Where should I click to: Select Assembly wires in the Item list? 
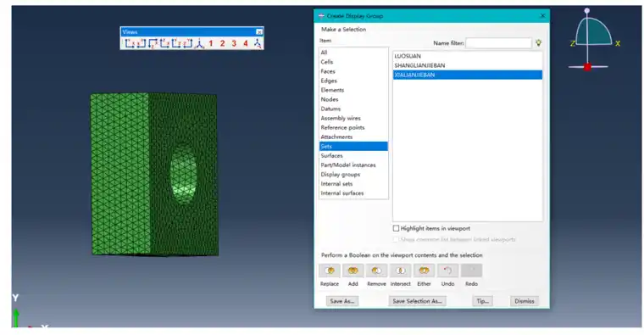[x=353, y=118]
